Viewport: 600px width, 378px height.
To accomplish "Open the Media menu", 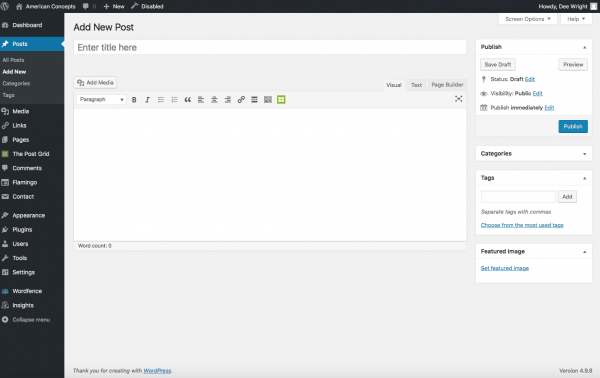I will click(x=32, y=111).
